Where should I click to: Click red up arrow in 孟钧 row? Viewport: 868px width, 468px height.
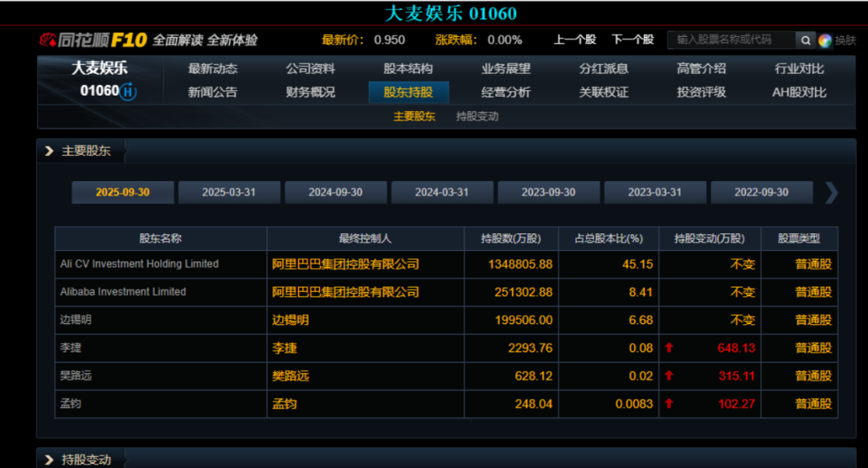click(669, 403)
